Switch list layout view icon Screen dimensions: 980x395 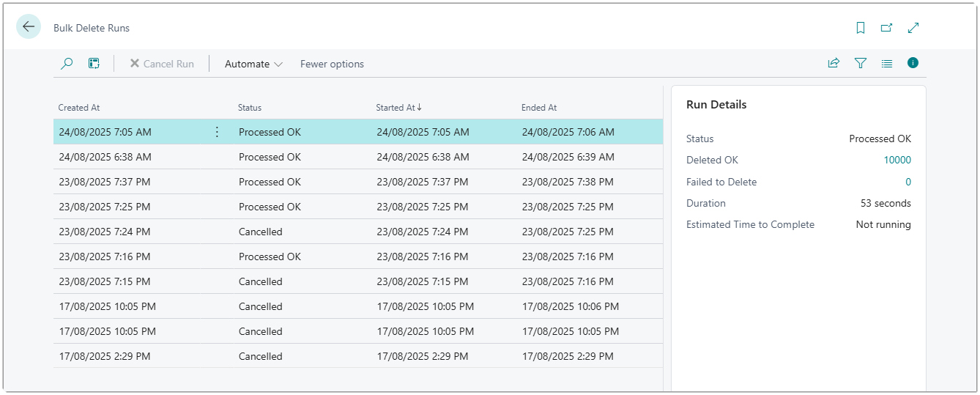pos(887,63)
